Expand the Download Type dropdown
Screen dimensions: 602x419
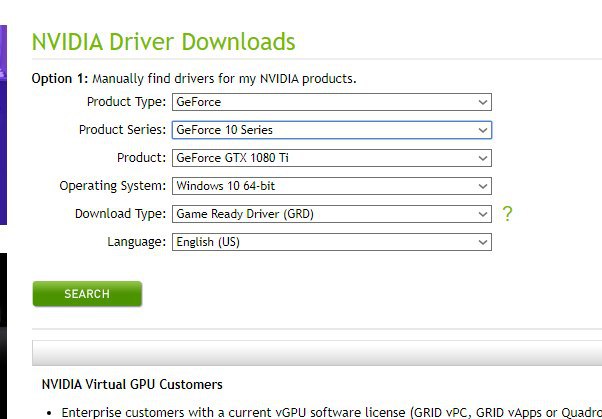click(x=332, y=214)
